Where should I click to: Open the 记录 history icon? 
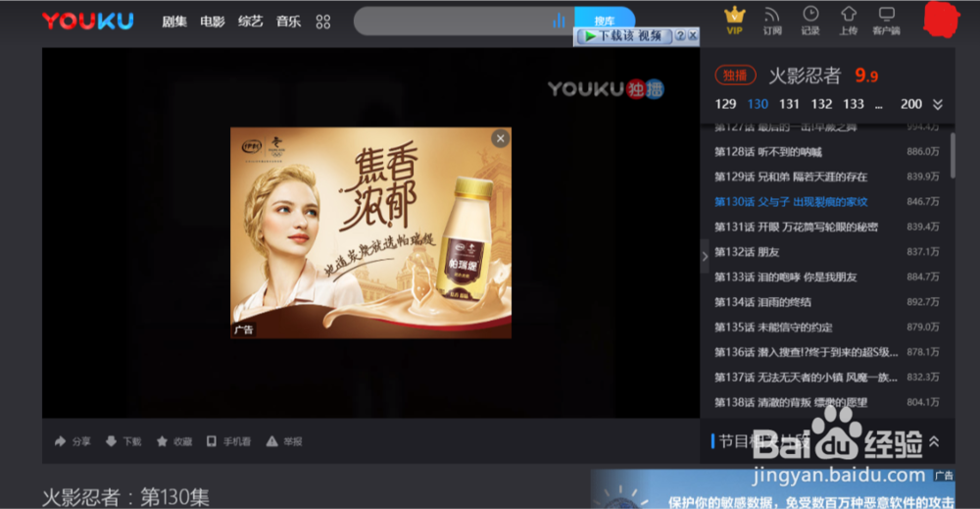click(x=810, y=21)
